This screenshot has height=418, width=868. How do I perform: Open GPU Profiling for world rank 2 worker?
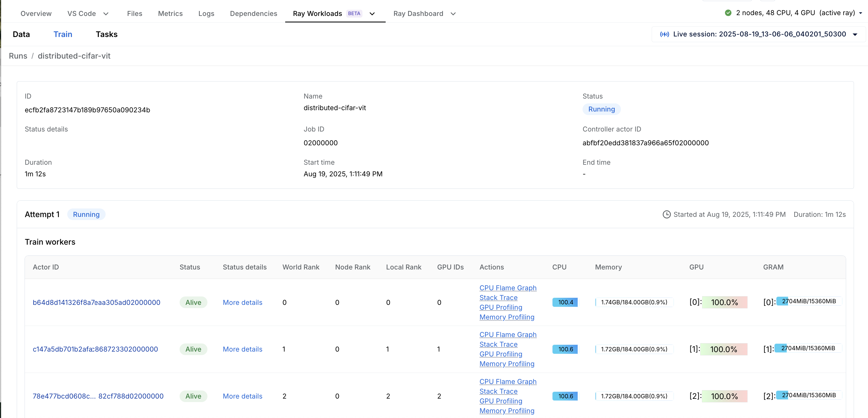click(501, 401)
